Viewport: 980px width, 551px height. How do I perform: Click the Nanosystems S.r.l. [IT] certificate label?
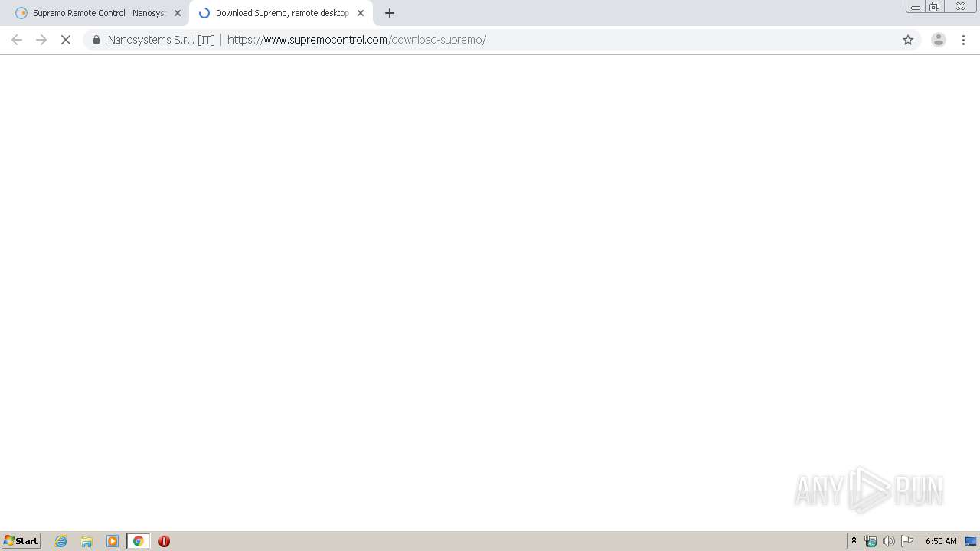(x=161, y=40)
